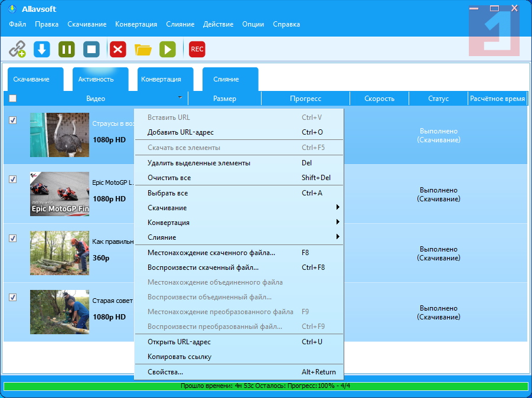Open the Правка menu
Image resolution: width=532 pixels, height=398 pixels.
point(47,24)
